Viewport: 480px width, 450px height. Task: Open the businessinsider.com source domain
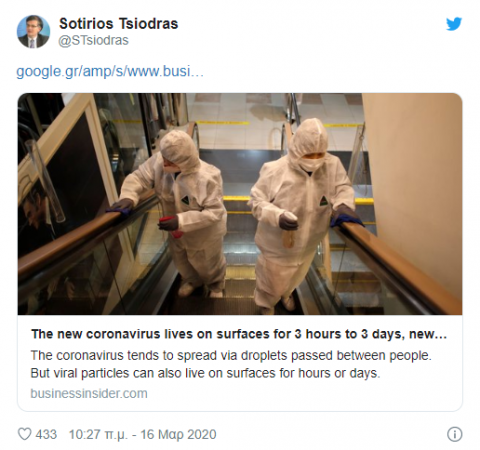tap(89, 393)
